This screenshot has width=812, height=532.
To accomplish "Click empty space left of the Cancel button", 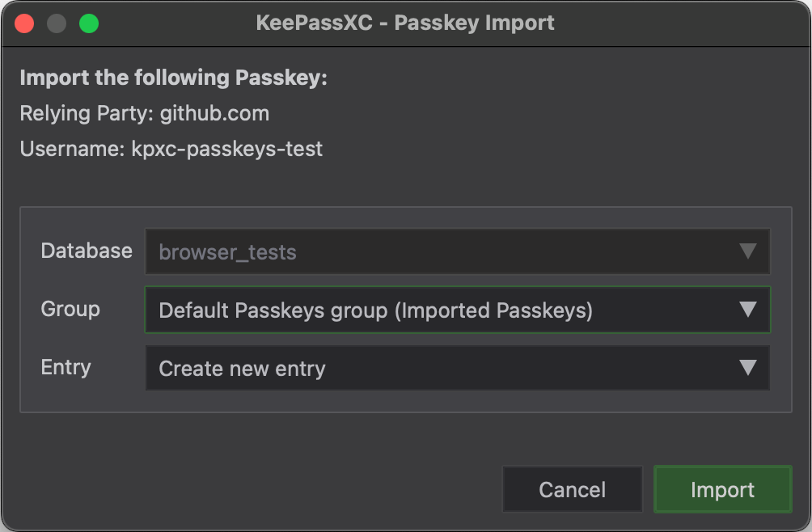I will pos(259,489).
